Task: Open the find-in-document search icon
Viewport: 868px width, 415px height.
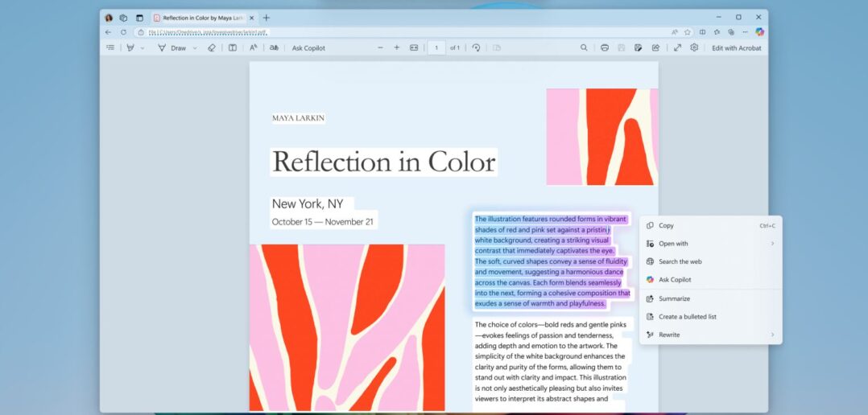Action: (584, 48)
